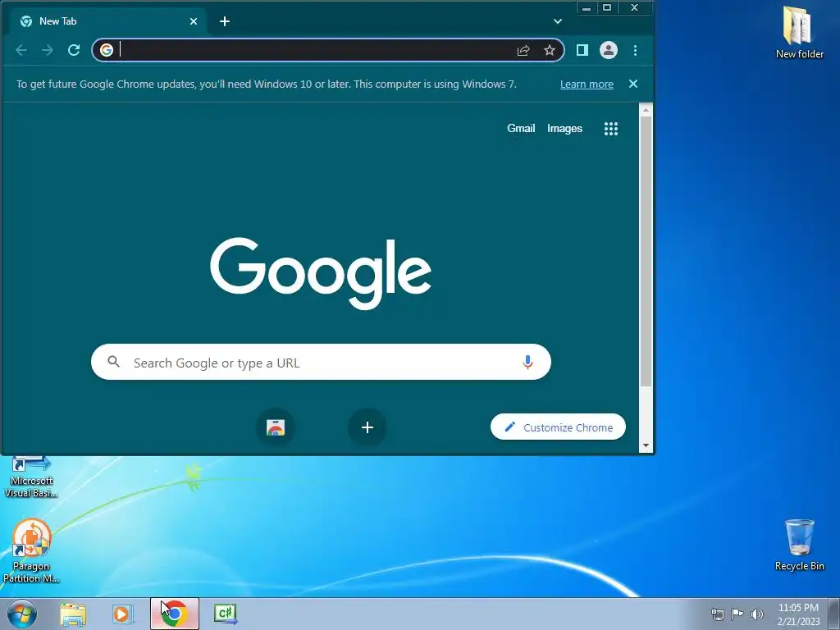Click the Google search box
The image size is (840, 630).
pos(321,362)
